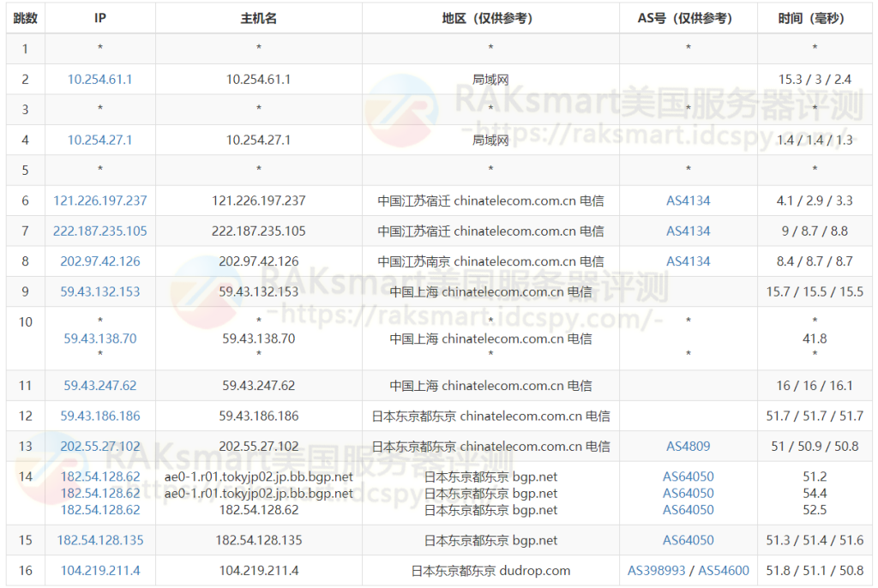The width and height of the screenshot is (878, 588).
Task: Click IP link 59.43.138.70
Action: (99, 339)
